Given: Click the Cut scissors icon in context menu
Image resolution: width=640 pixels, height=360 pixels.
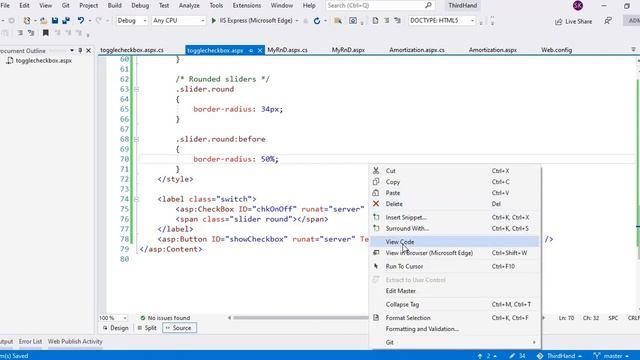Looking at the screenshot, I should 376,171.
